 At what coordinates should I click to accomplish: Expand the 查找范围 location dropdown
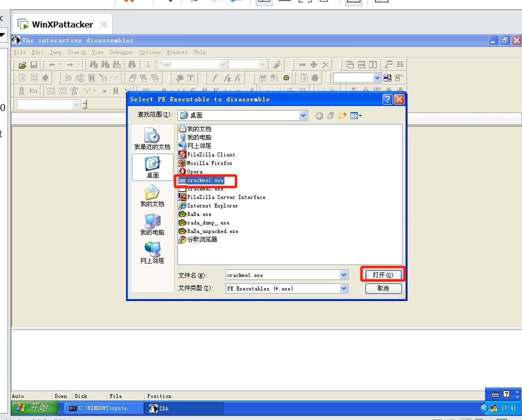(303, 115)
